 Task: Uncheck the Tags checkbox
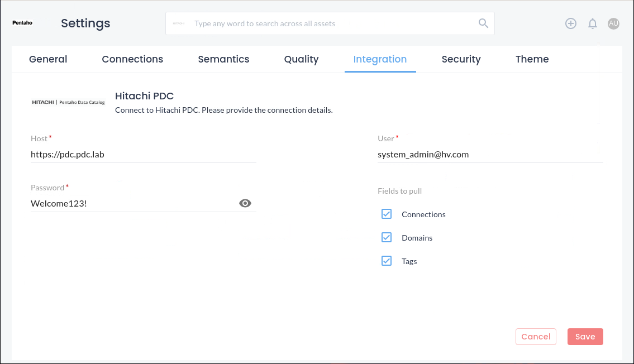pyautogui.click(x=387, y=261)
